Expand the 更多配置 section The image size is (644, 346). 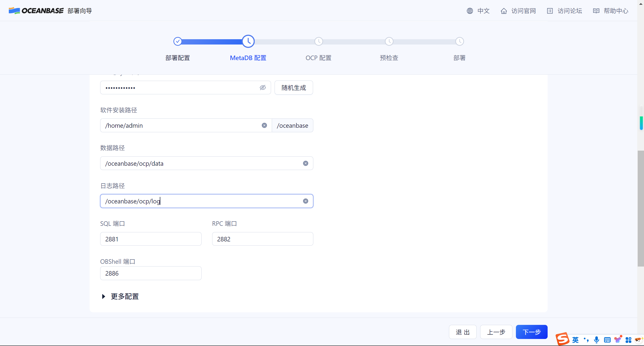121,296
